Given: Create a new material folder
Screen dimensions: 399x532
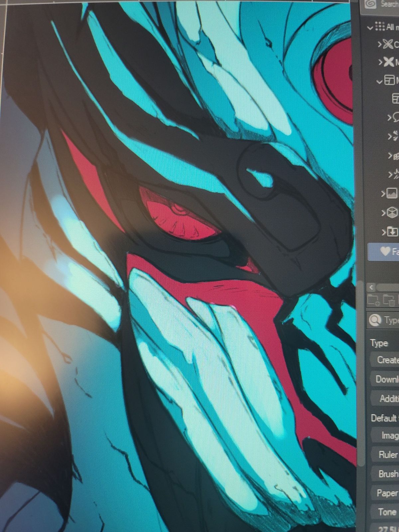Looking at the screenshot, I should coord(373,300).
